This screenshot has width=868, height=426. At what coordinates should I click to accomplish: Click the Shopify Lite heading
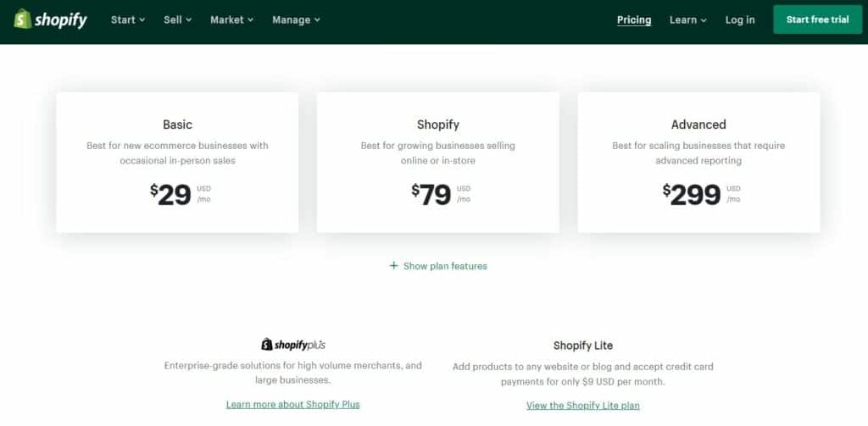[583, 346]
